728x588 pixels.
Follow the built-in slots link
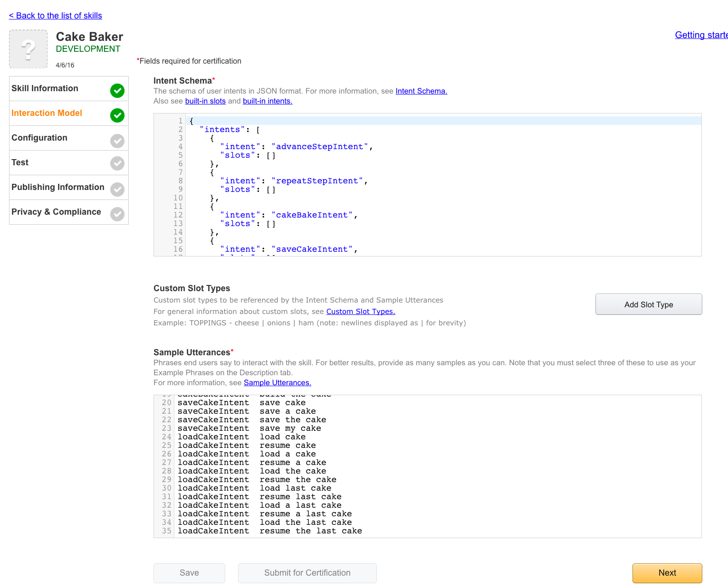pyautogui.click(x=205, y=101)
